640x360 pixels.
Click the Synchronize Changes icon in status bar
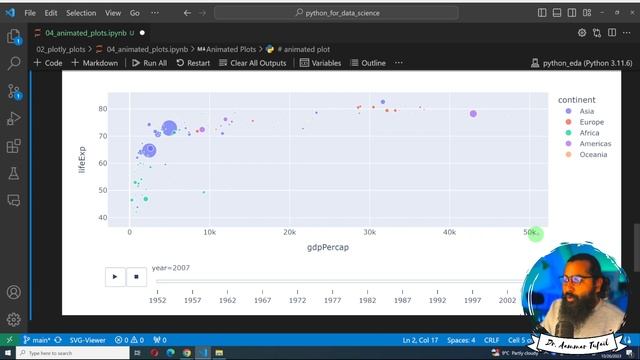pyautogui.click(x=58, y=340)
